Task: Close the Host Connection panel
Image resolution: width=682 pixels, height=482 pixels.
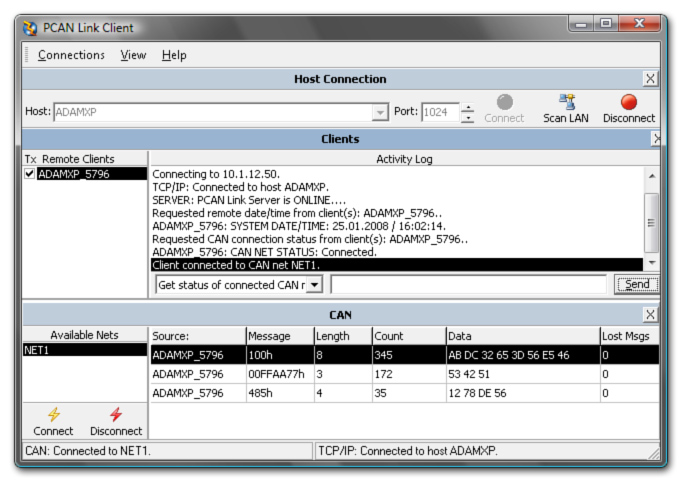Action: (650, 79)
